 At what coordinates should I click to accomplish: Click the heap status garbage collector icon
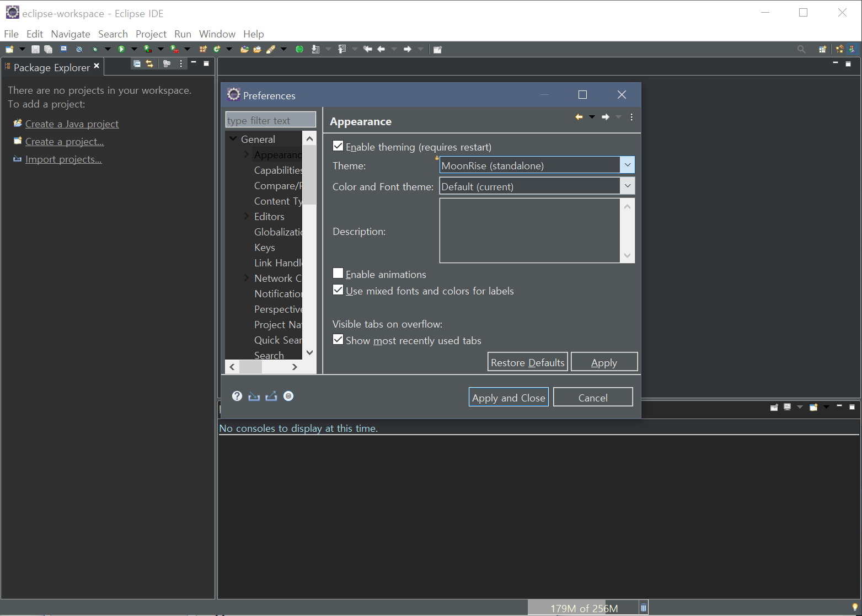coord(644,608)
